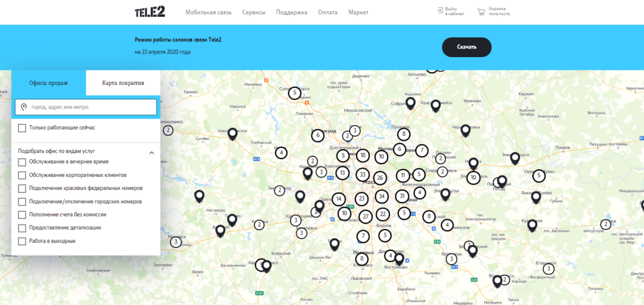
Task: Toggle 'Пополнение счета без комиссии' filter
Action: (x=23, y=214)
